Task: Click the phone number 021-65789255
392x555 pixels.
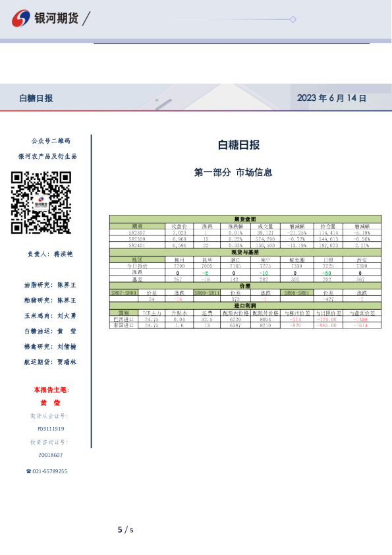Action: 50,471
